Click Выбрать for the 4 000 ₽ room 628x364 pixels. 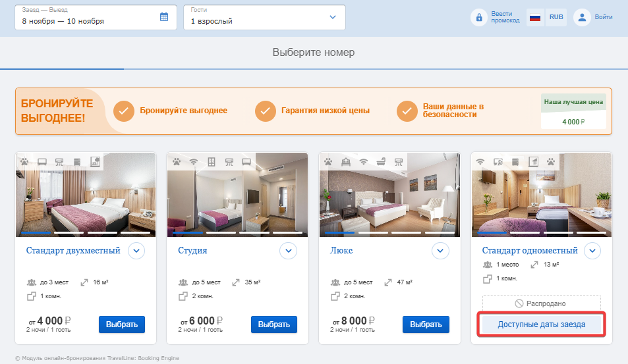[x=122, y=325]
